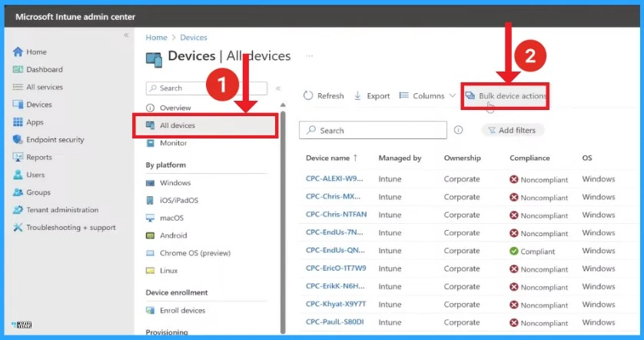Open the Dashboard icon in sidebar
644x340 pixels.
coord(18,69)
